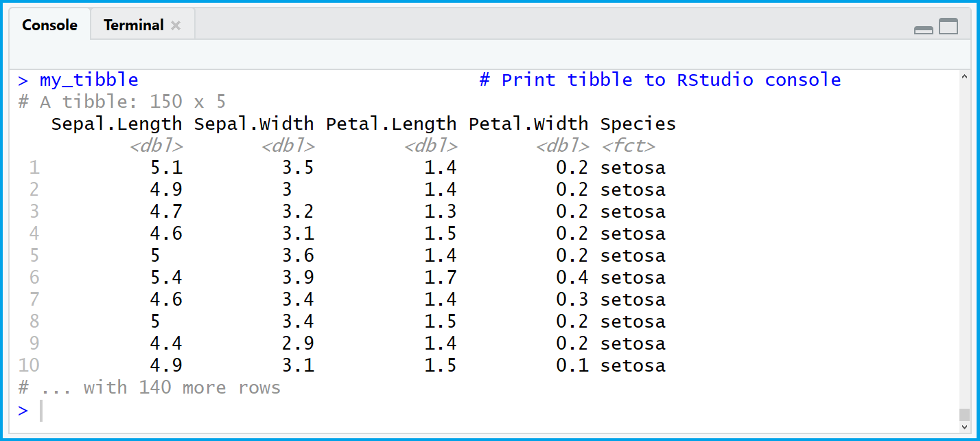The width and height of the screenshot is (980, 441).
Task: Click Sepal.Length value 4.7 in row 3
Action: (166, 212)
